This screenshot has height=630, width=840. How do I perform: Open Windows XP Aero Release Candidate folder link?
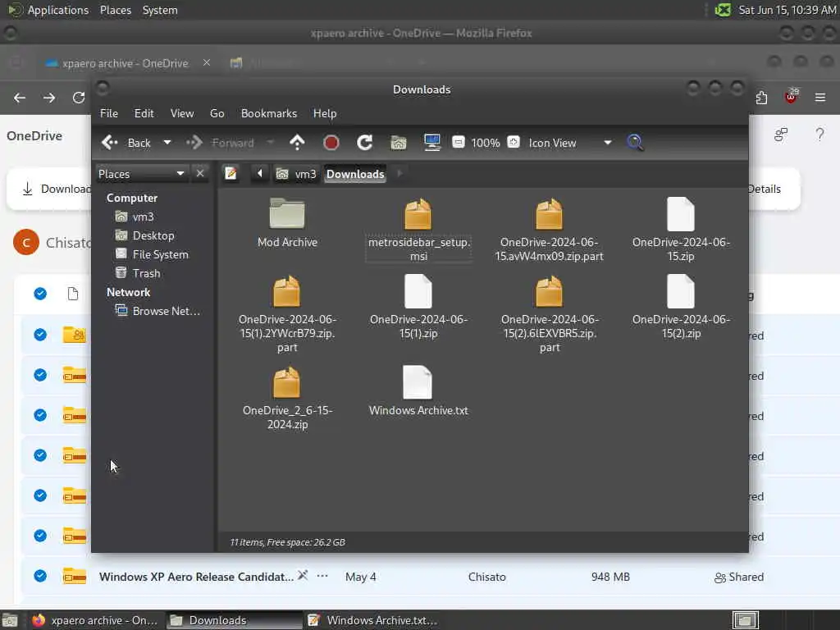pyautogui.click(x=196, y=577)
